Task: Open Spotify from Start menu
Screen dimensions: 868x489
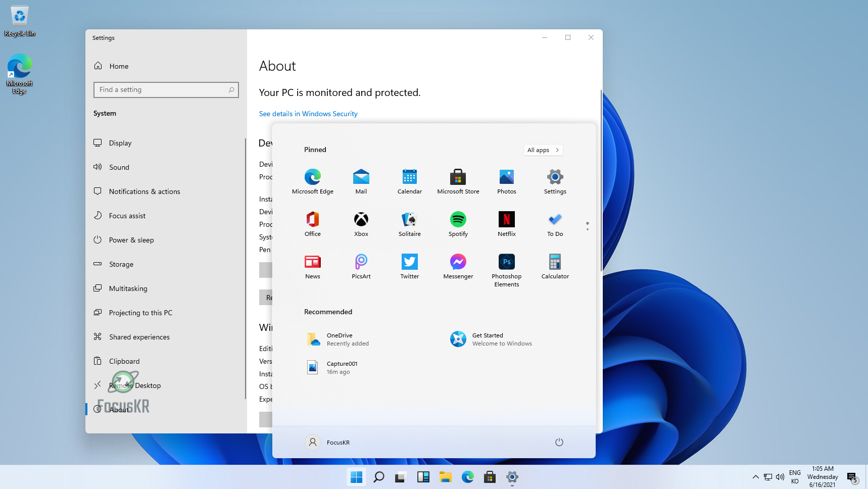Action: click(458, 224)
